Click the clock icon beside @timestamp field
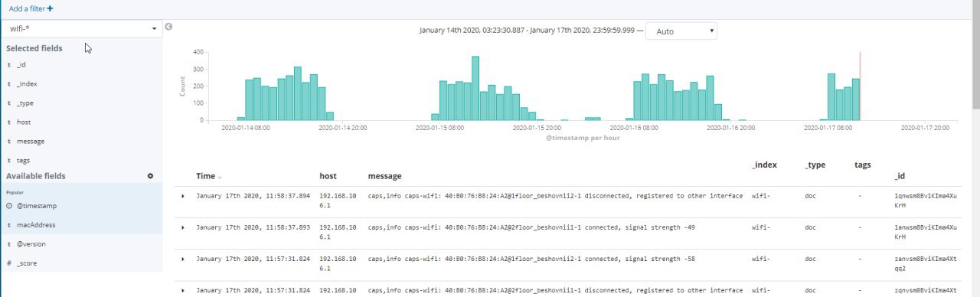Viewport: 980px width, 297px height. pos(9,206)
